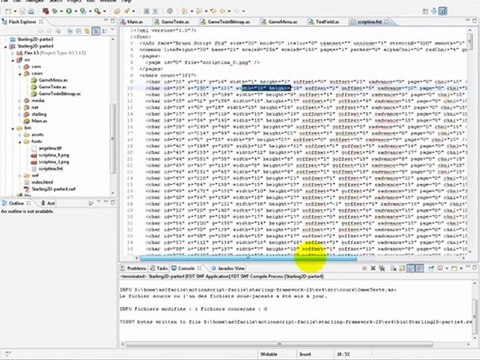Viewport: 480px width, 360px height.
Task: Select the Starling2D-partie3 project
Action: coord(35,39)
